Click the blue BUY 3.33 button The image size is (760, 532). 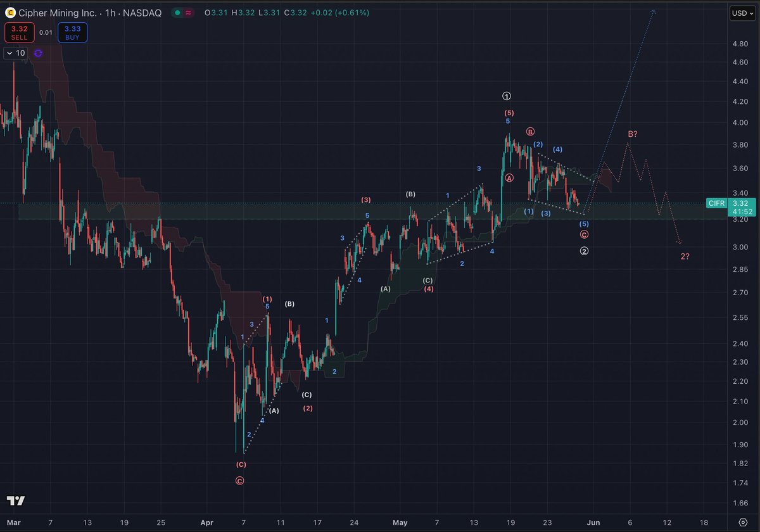(72, 32)
